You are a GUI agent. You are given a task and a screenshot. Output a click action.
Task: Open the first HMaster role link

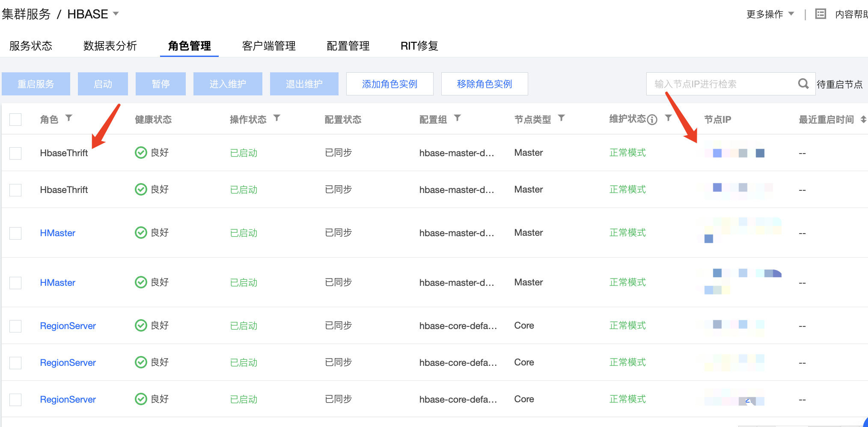pyautogui.click(x=57, y=233)
